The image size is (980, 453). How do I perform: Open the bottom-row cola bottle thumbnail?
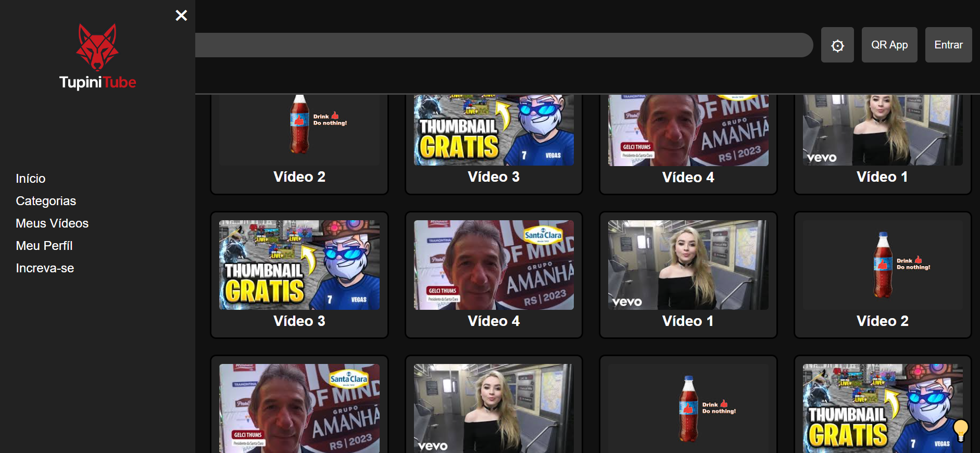coord(688,408)
